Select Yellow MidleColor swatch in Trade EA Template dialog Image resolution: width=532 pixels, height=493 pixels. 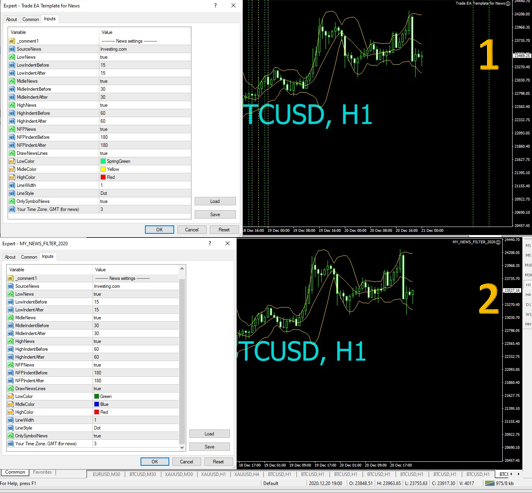pyautogui.click(x=103, y=169)
